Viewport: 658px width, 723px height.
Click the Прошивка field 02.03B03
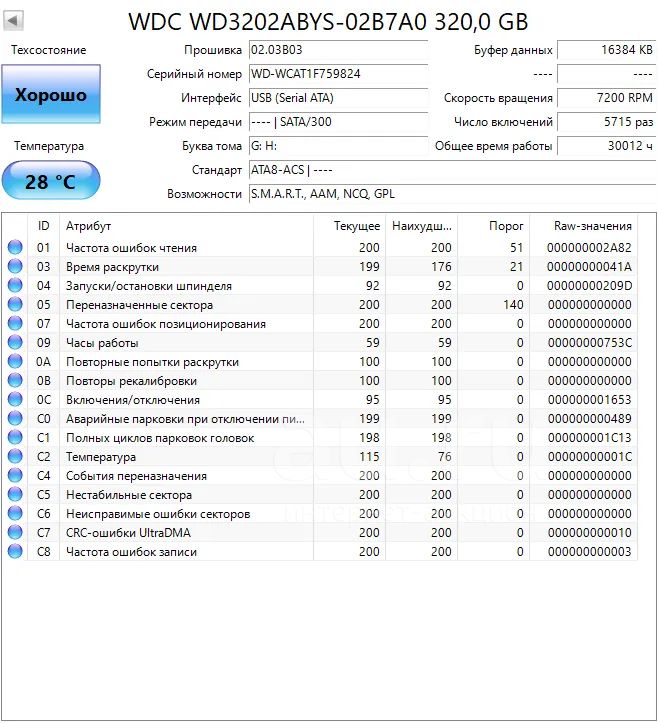pyautogui.click(x=338, y=50)
